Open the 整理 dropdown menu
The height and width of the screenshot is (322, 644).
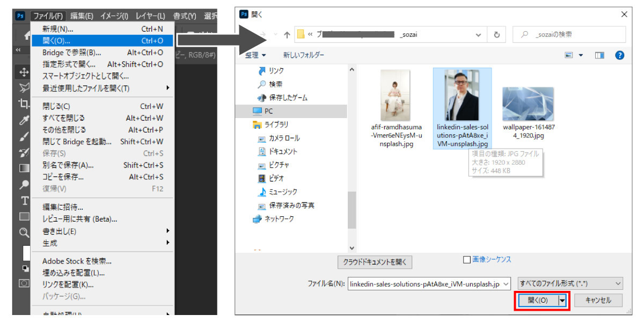point(255,55)
